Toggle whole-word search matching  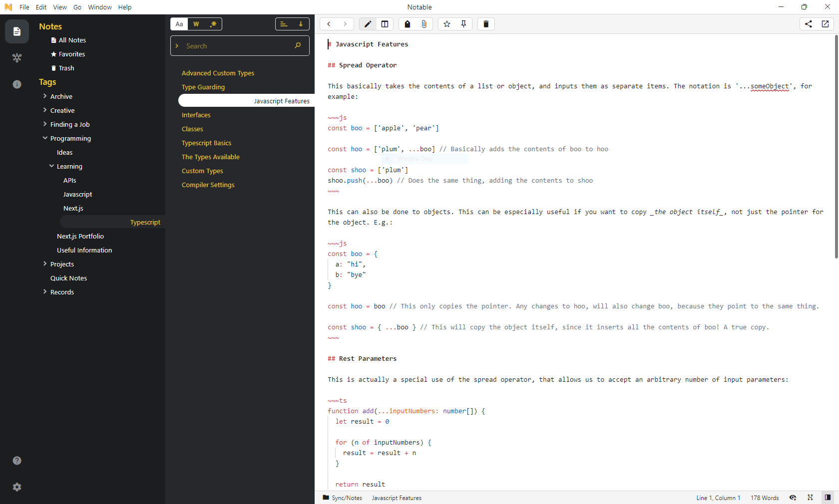point(196,24)
